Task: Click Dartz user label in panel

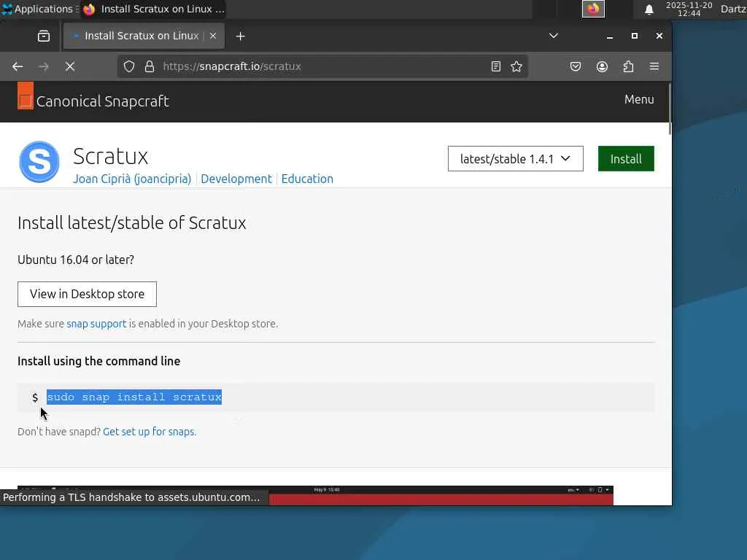Action: coord(732,9)
